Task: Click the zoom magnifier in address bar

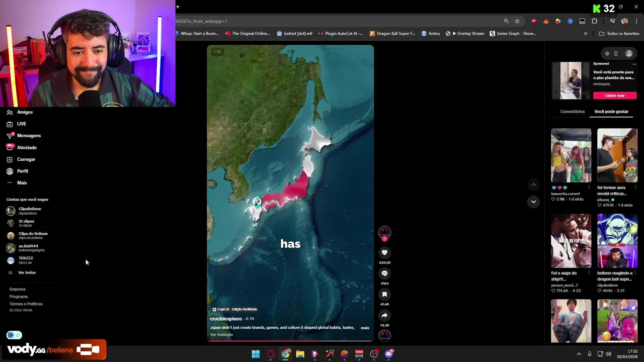Action: [x=506, y=21]
